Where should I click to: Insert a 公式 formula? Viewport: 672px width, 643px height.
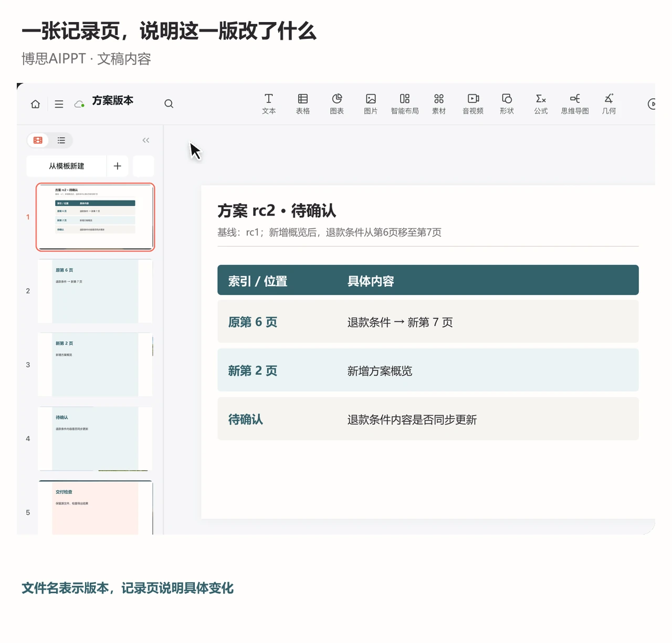click(x=541, y=104)
